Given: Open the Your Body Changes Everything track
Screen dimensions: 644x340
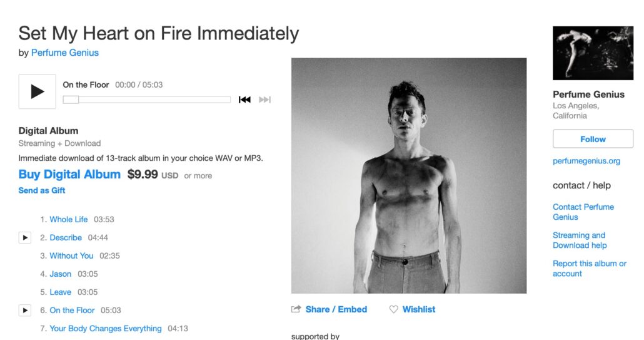Looking at the screenshot, I should point(106,329).
